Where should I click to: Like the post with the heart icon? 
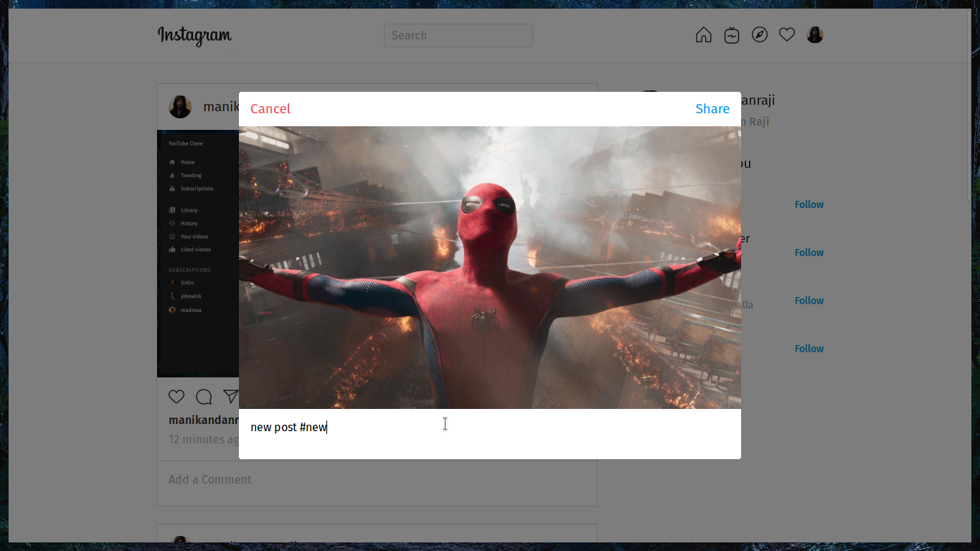(x=176, y=397)
